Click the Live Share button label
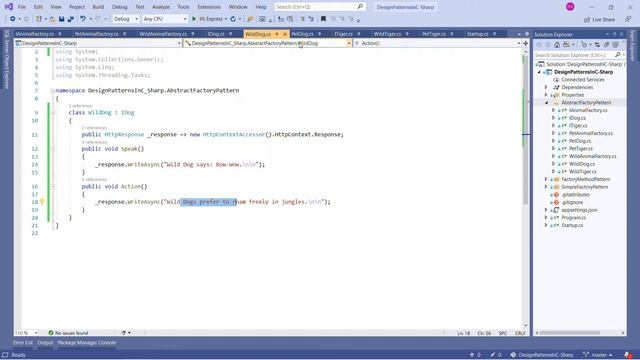Image resolution: width=640 pixels, height=360 pixels. coord(603,20)
